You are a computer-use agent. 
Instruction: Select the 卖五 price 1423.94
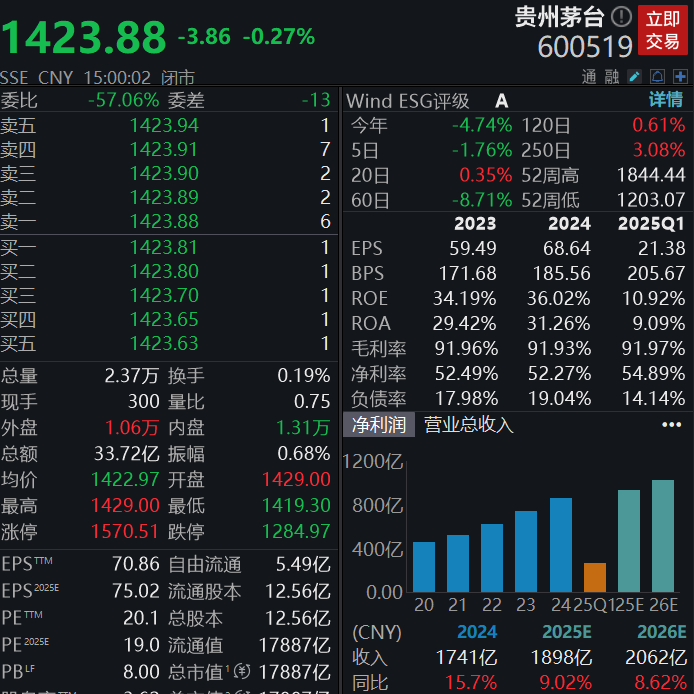(164, 126)
